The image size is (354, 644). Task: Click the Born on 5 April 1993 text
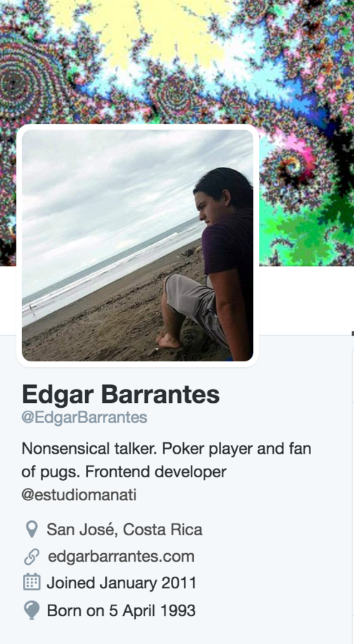(x=121, y=610)
